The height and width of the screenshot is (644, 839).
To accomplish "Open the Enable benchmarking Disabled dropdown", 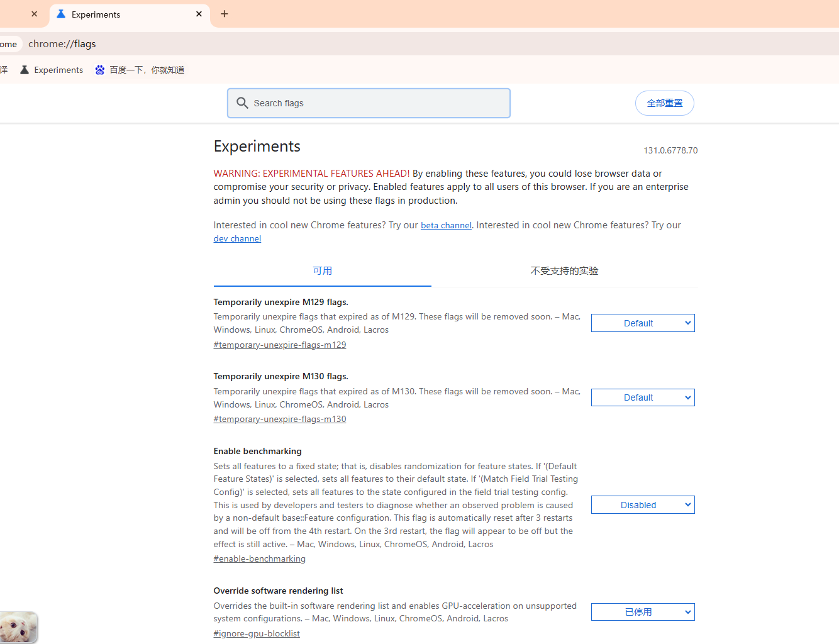I will tap(643, 505).
